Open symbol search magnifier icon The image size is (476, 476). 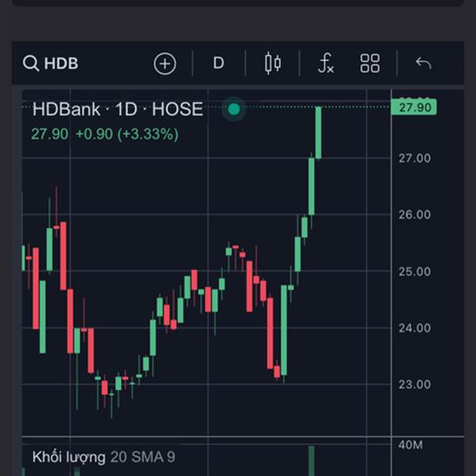(31, 63)
